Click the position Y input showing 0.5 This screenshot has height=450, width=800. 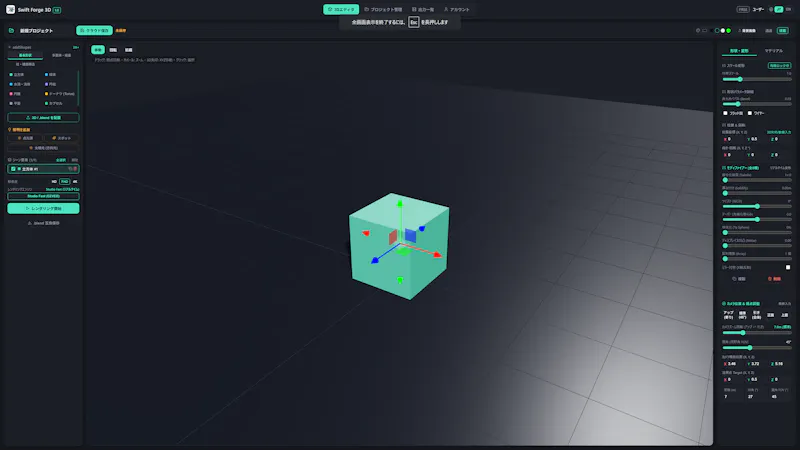coord(755,139)
